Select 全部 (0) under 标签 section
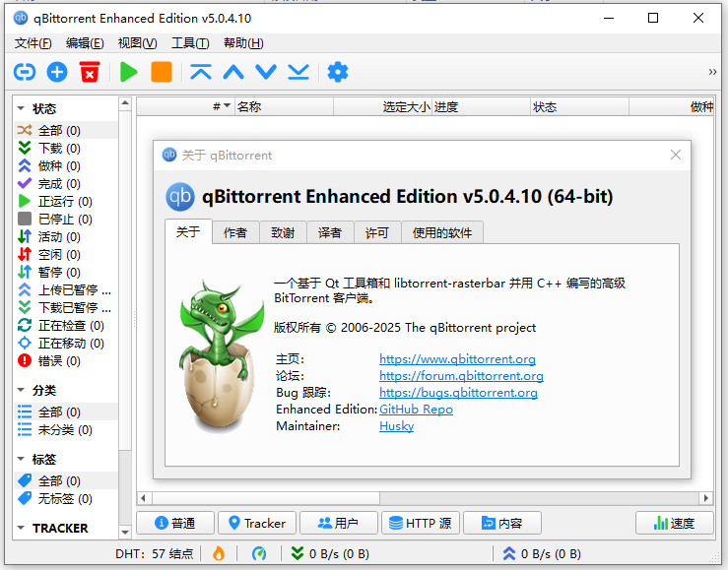This screenshot has width=728, height=570. pyautogui.click(x=66, y=480)
